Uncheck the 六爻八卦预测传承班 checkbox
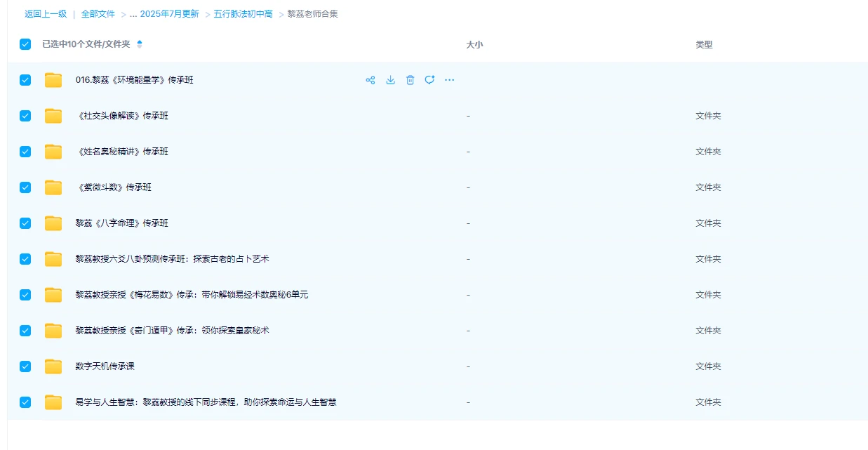 25,259
